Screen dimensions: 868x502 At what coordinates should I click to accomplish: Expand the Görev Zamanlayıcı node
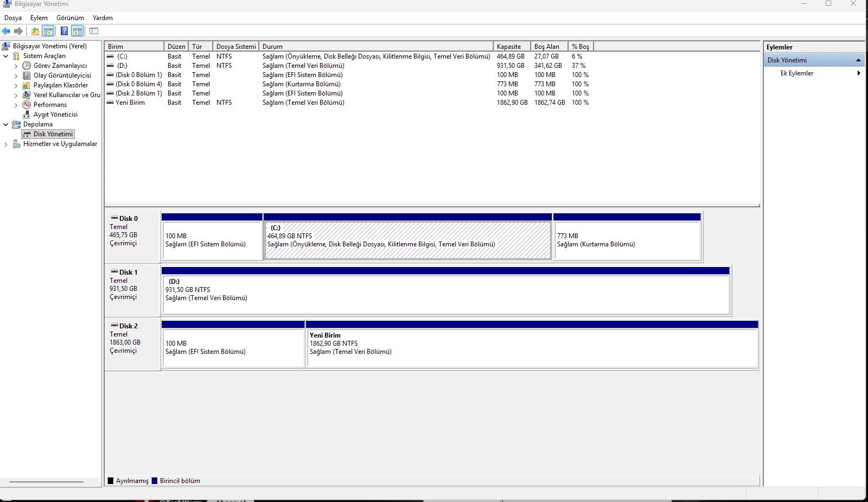tap(16, 66)
